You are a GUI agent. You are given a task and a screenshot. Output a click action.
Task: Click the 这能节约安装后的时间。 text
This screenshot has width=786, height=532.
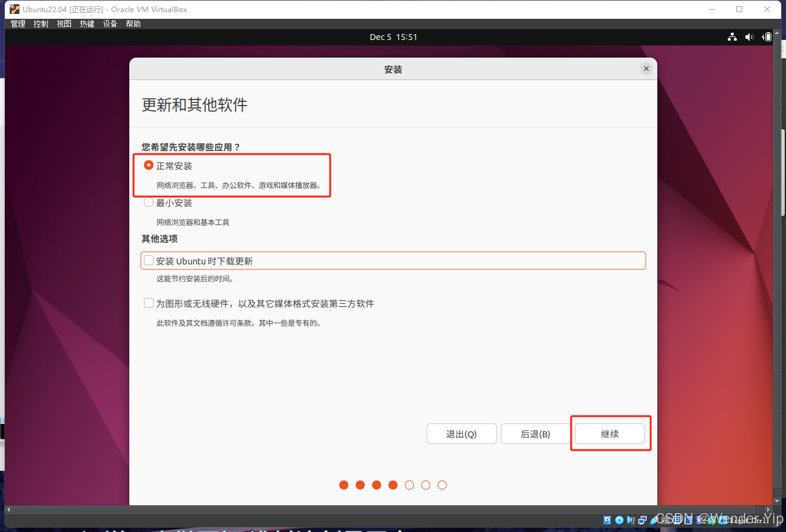[195, 279]
